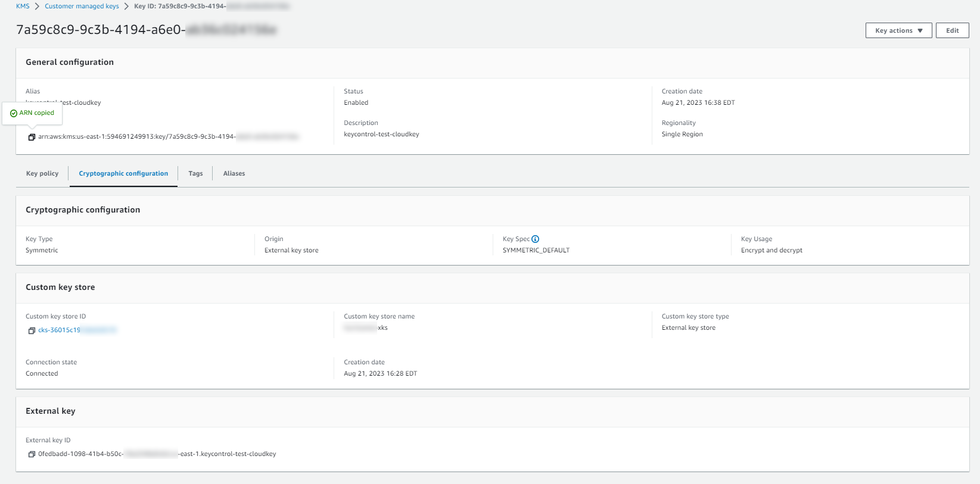This screenshot has width=980, height=484.
Task: Copy the custom key store ID
Action: point(32,330)
